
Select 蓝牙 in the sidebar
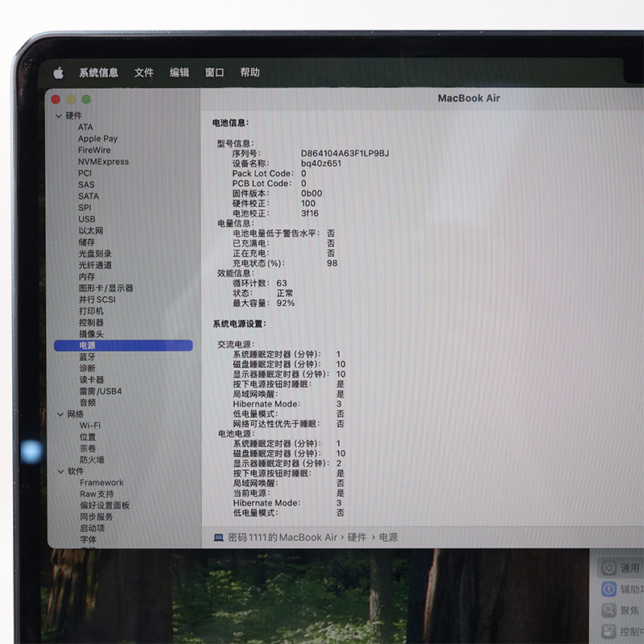[x=87, y=357]
